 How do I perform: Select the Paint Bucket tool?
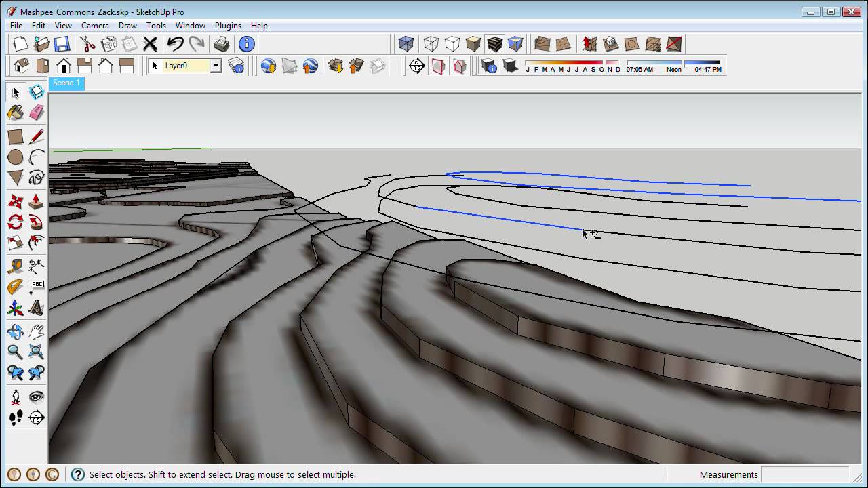click(x=16, y=113)
